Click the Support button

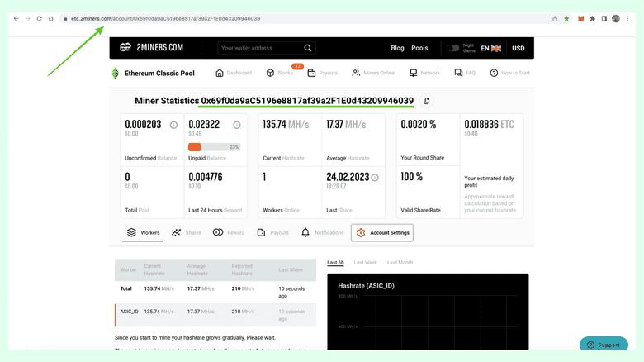[604, 345]
